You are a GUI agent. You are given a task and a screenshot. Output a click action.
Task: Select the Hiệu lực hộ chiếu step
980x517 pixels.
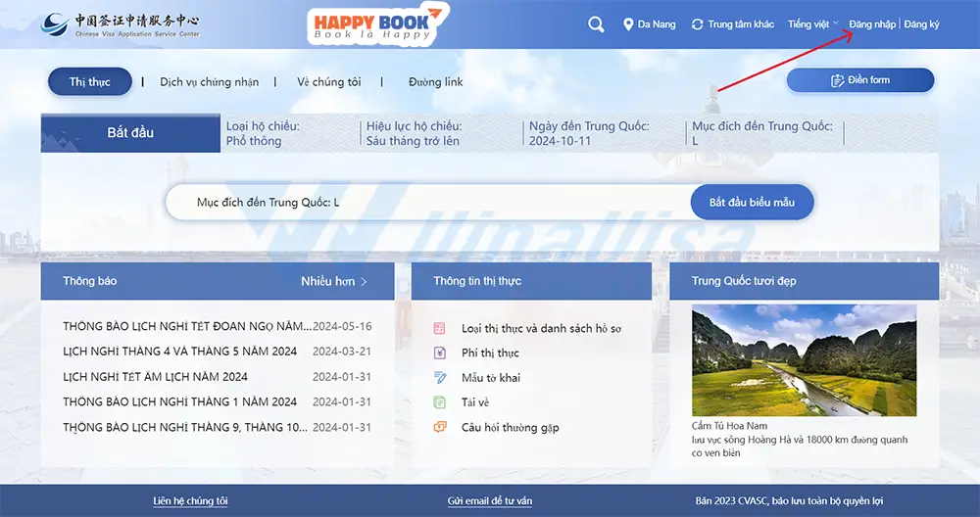point(414,133)
